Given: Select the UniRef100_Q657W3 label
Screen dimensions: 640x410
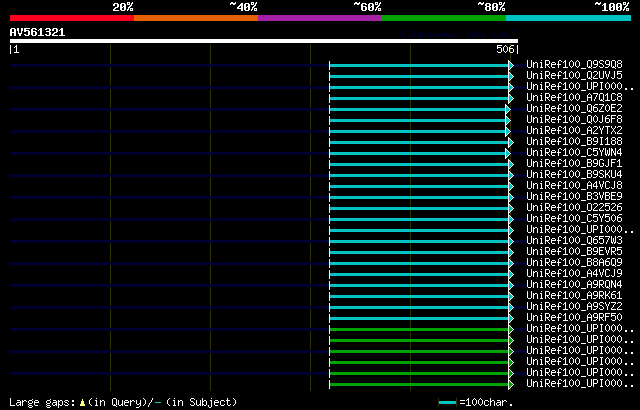Looking at the screenshot, I should 574,240.
